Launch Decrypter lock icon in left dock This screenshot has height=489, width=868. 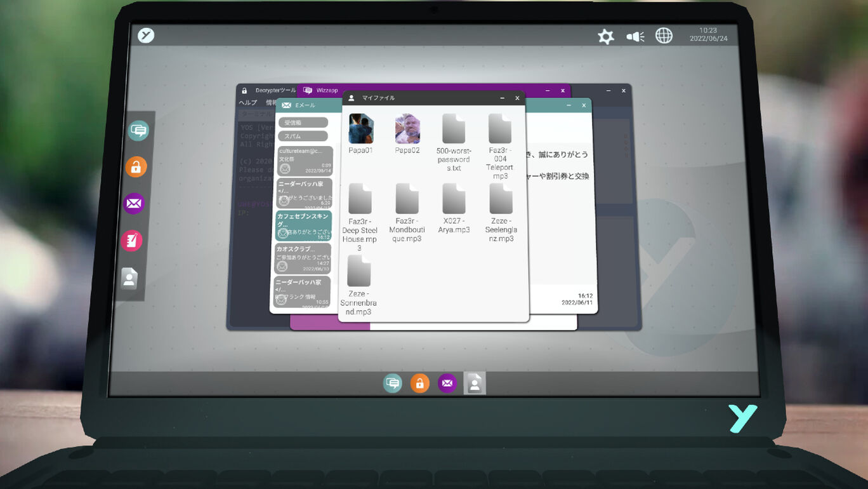136,167
